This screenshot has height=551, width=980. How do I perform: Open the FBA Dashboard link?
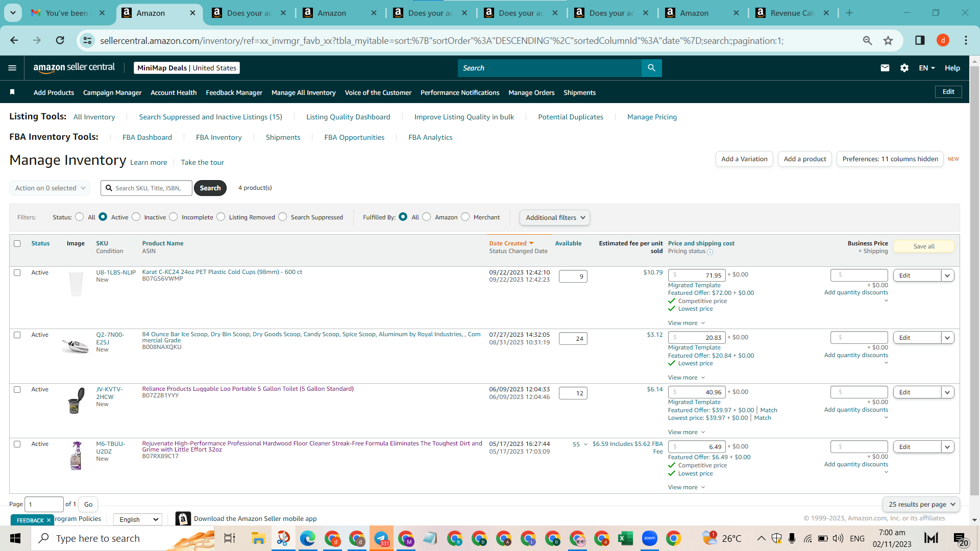pyautogui.click(x=147, y=137)
